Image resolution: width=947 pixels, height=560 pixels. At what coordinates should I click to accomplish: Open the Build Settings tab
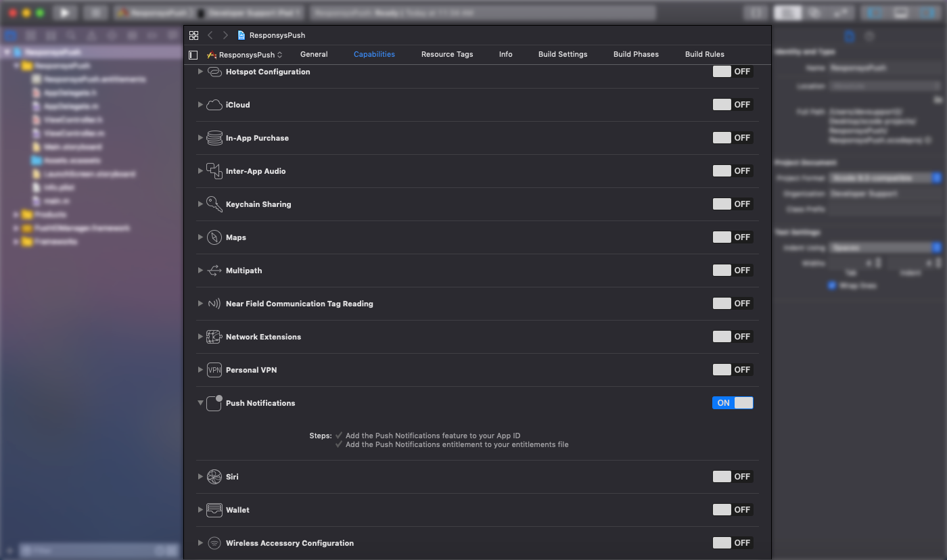pyautogui.click(x=563, y=54)
